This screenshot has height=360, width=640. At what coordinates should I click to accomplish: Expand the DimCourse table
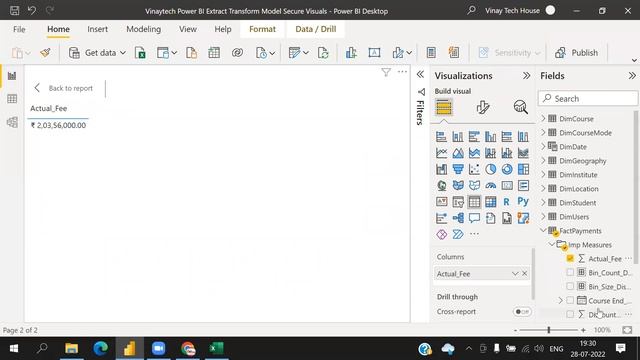[543, 118]
